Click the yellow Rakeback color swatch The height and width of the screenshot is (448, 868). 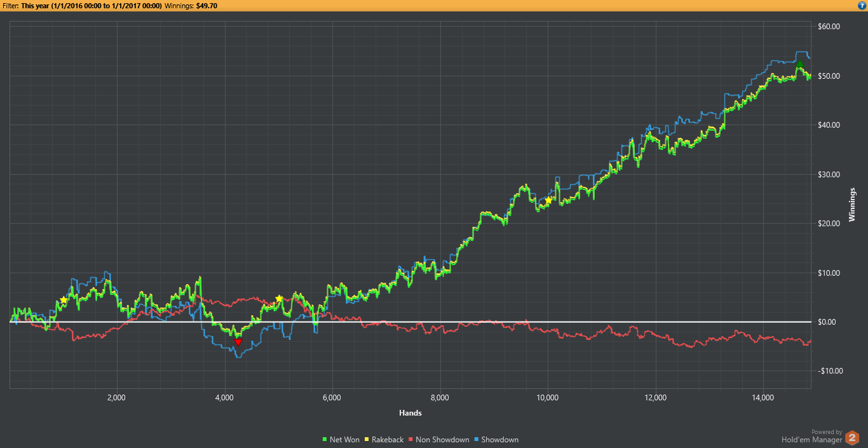(x=367, y=440)
